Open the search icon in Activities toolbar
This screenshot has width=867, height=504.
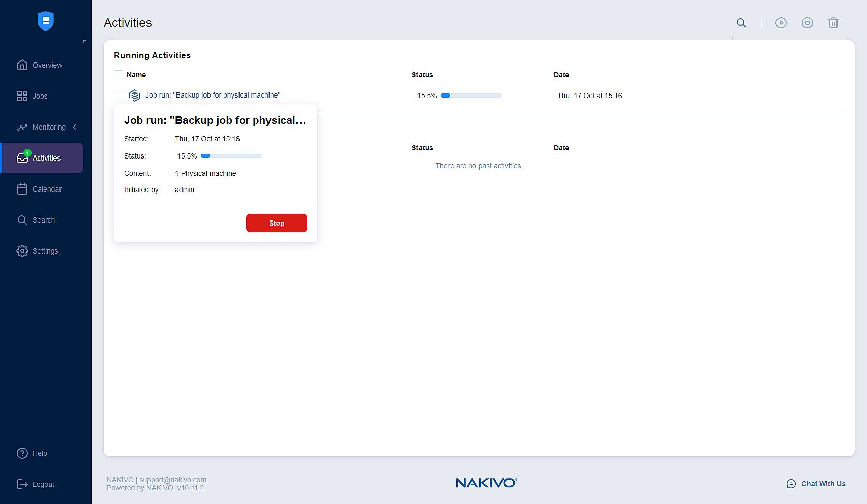coord(741,23)
